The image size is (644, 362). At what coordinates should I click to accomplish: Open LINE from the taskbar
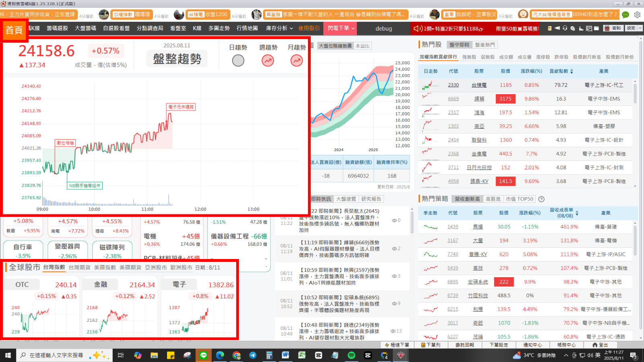(x=204, y=355)
